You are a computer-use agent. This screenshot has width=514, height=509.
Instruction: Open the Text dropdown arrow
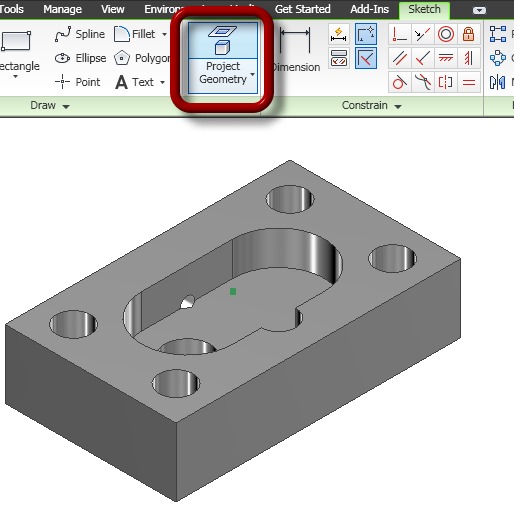pos(162,82)
